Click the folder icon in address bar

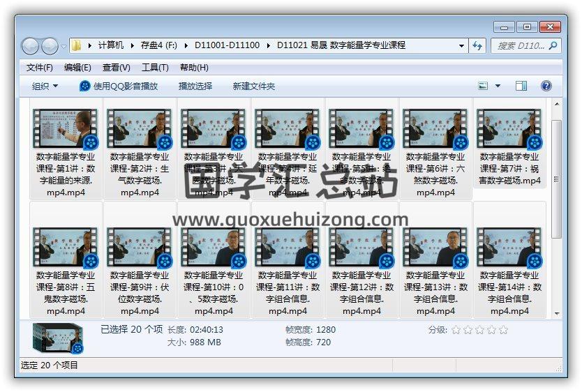(x=77, y=45)
